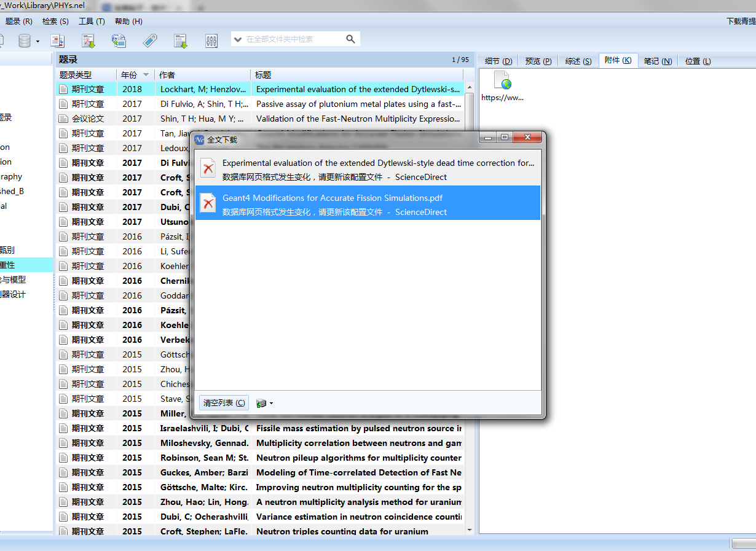Open the 检索 (S) menu
756x551 pixels.
(x=55, y=21)
